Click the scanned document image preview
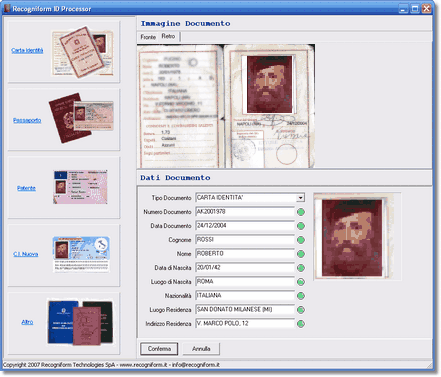This screenshot has width=441, height=377. (x=226, y=106)
